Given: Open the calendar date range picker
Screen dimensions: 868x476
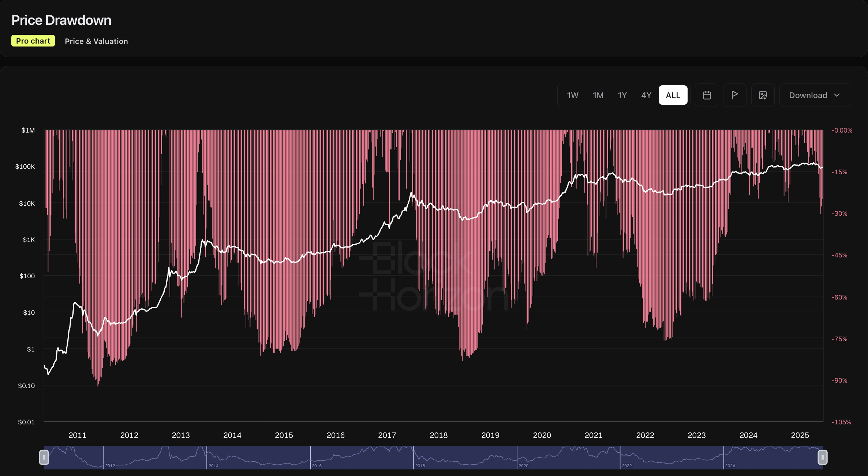Looking at the screenshot, I should tap(707, 95).
